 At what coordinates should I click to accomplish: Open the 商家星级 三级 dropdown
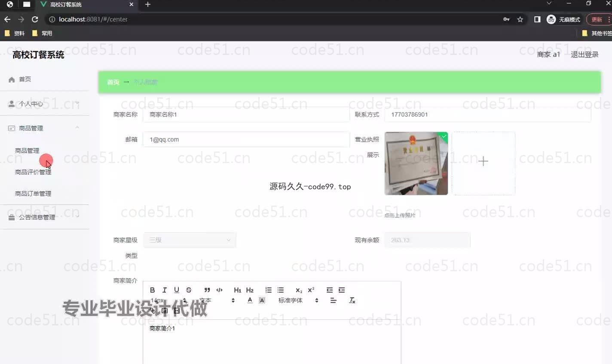pyautogui.click(x=190, y=240)
